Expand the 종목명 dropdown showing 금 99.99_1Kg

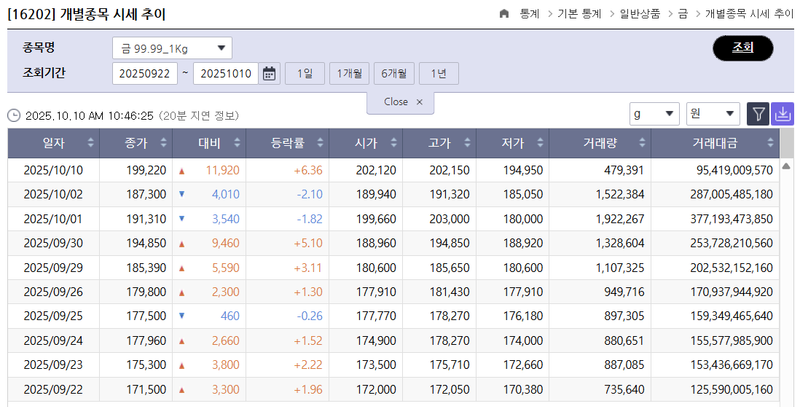click(171, 48)
